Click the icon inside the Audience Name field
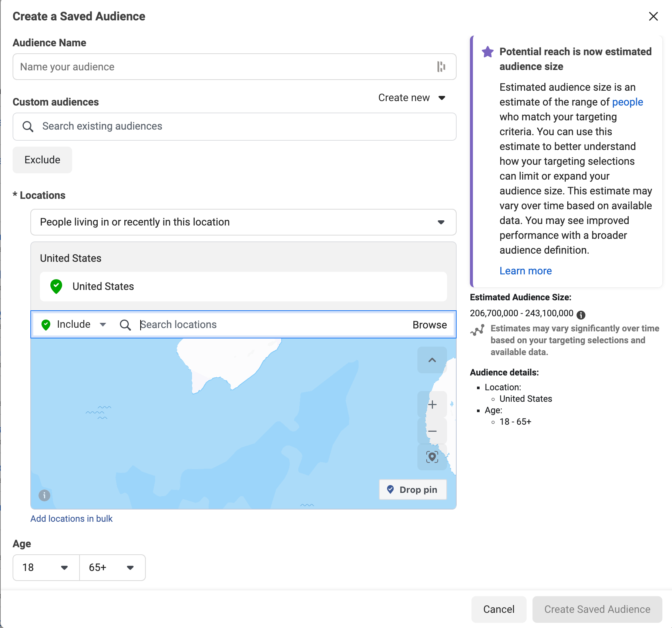 coord(441,67)
